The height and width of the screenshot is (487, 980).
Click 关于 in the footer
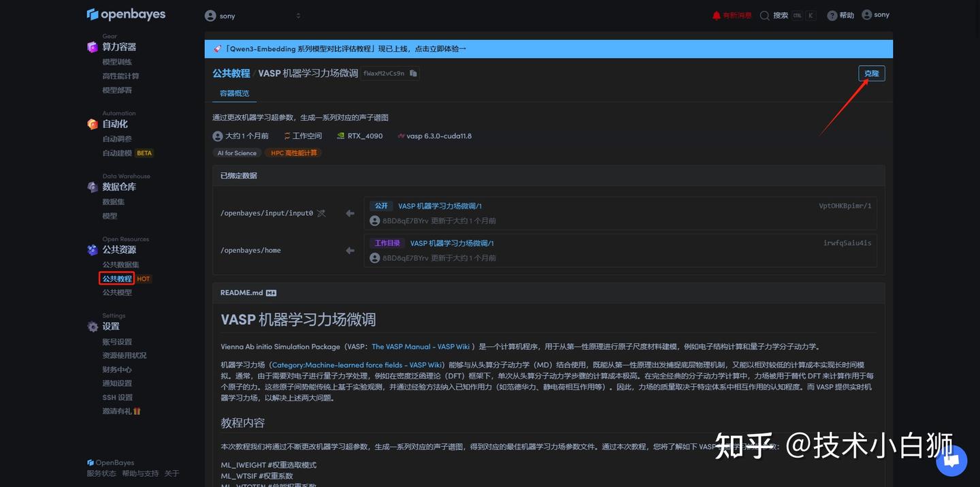click(x=171, y=473)
